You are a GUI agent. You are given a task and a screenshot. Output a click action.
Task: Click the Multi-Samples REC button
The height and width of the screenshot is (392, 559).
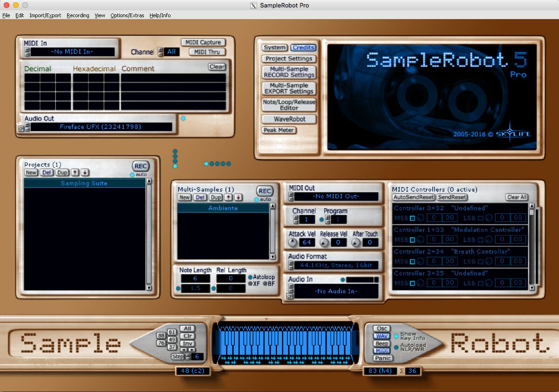pyautogui.click(x=265, y=191)
